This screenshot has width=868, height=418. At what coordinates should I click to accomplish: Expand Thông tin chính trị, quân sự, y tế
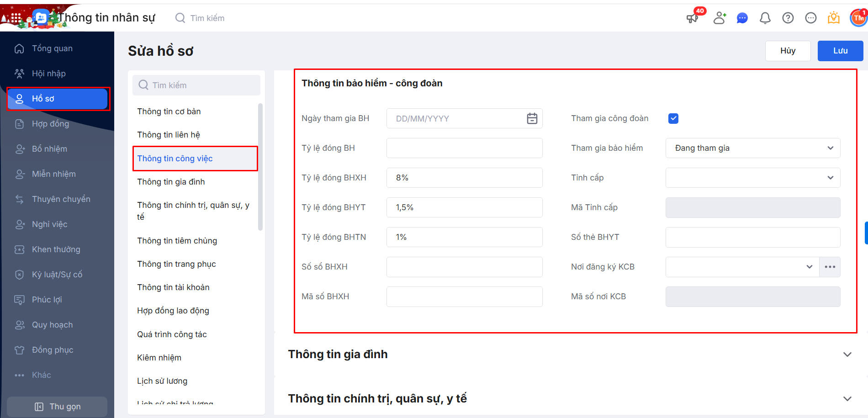tap(847, 399)
